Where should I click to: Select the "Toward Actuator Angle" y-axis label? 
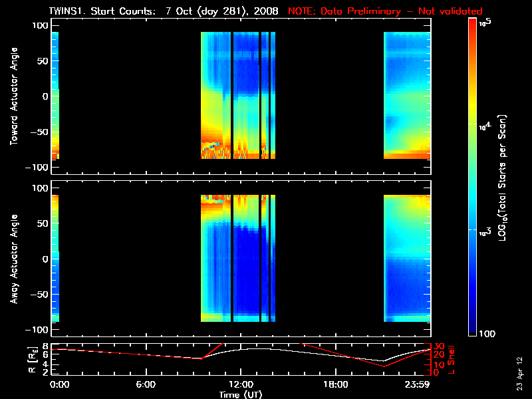pyautogui.click(x=13, y=96)
